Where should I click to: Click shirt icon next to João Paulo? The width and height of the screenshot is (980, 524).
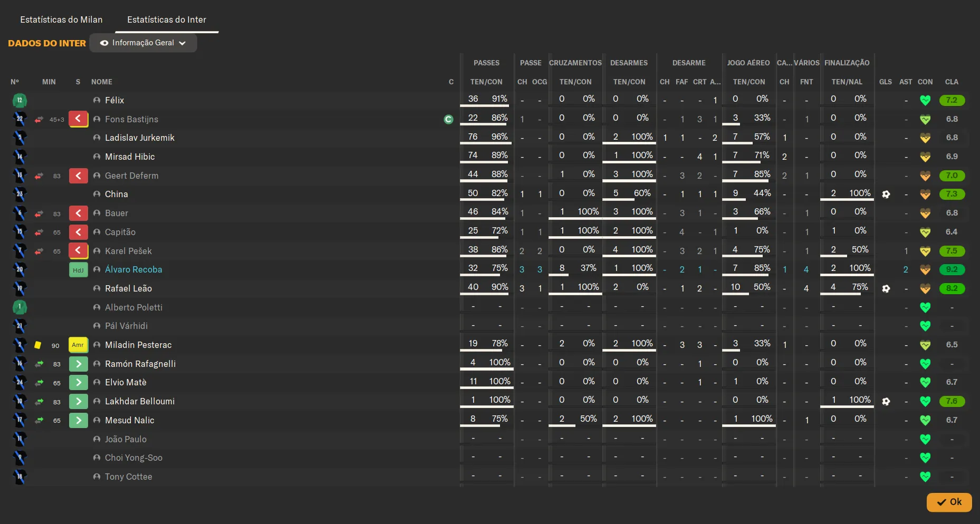click(x=20, y=439)
